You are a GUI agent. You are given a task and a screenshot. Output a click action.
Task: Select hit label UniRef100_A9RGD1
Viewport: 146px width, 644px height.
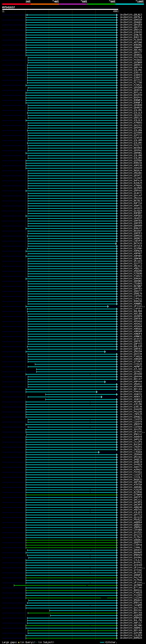tap(131, 329)
